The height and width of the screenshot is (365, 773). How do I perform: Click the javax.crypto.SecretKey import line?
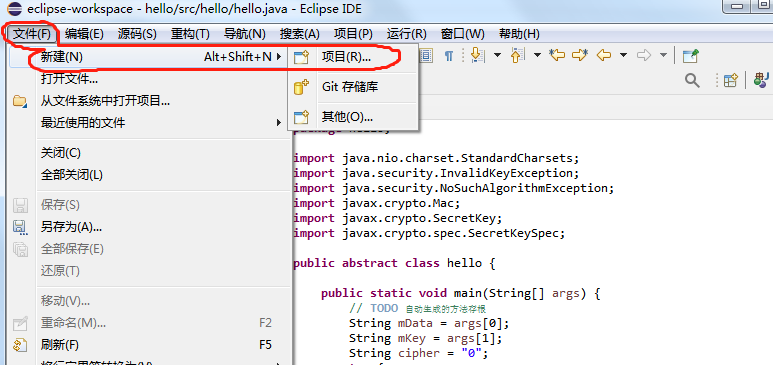click(397, 218)
